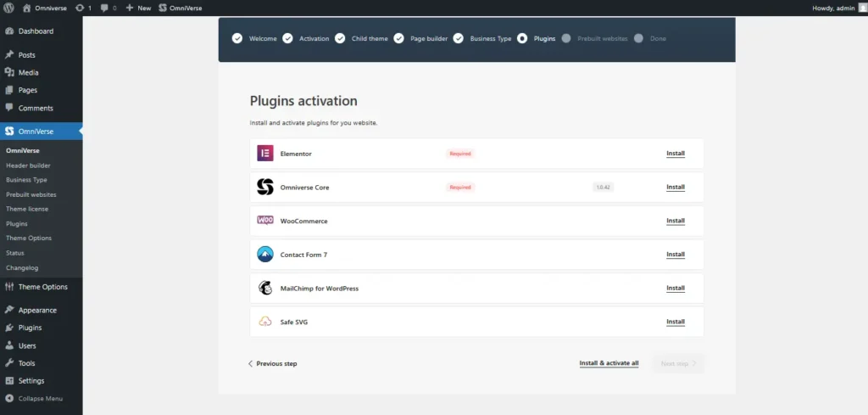Click the Omniverse Core plugin logo

(x=265, y=188)
